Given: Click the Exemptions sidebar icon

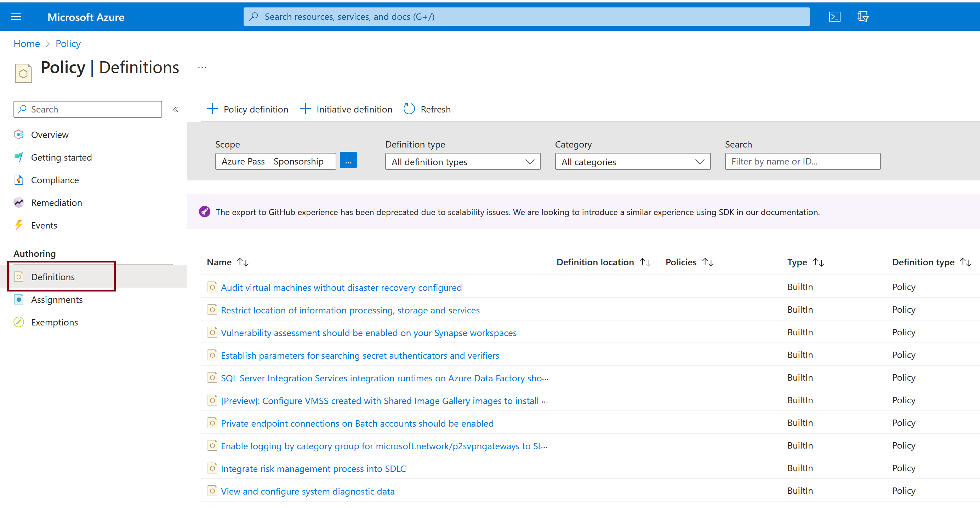Looking at the screenshot, I should pos(19,322).
